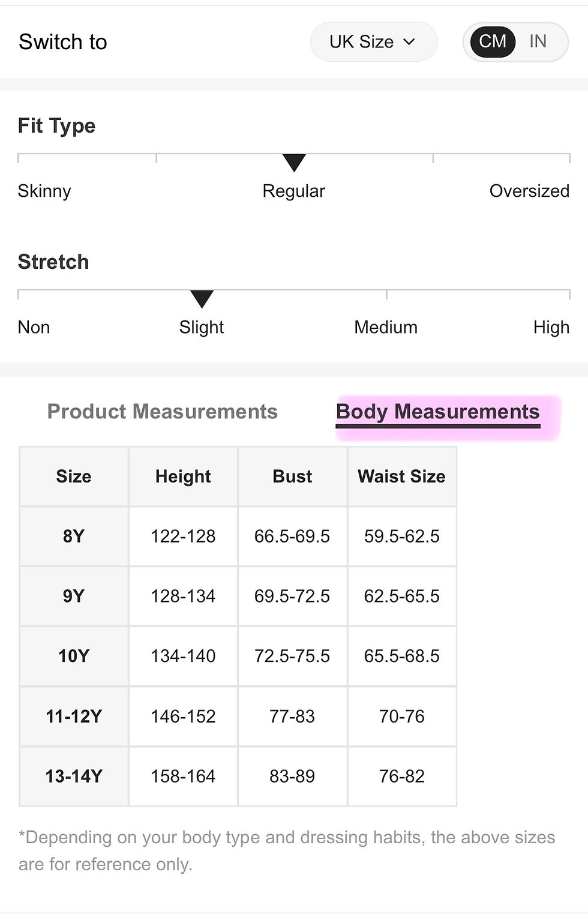Switch units to IN
Image resolution: width=588 pixels, height=914 pixels.
[538, 41]
